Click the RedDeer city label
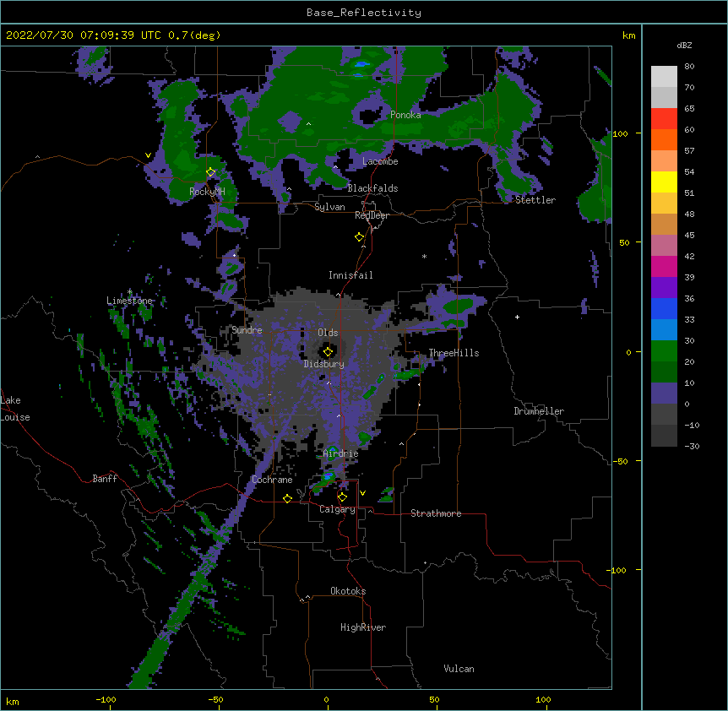 [372, 215]
